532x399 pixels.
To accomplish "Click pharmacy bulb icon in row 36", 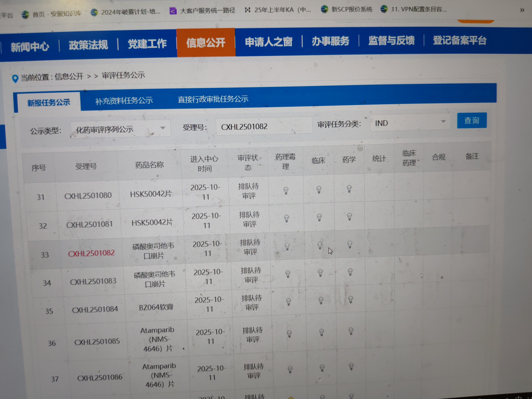I will pyautogui.click(x=351, y=331).
